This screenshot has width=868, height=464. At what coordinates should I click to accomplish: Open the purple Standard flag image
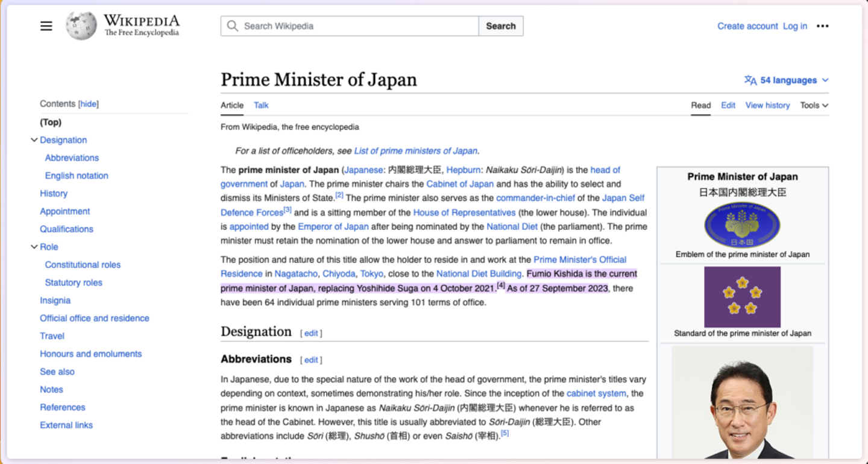tap(742, 297)
